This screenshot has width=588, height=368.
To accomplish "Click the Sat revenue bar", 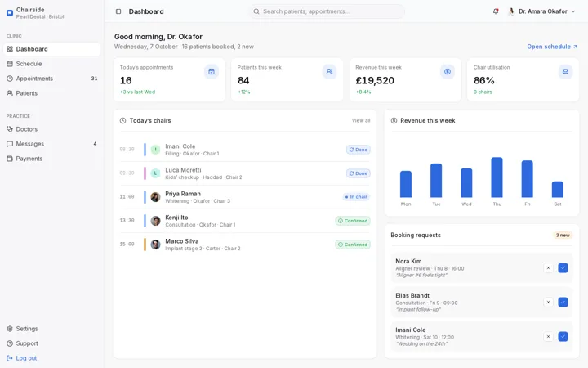I will 558,189.
